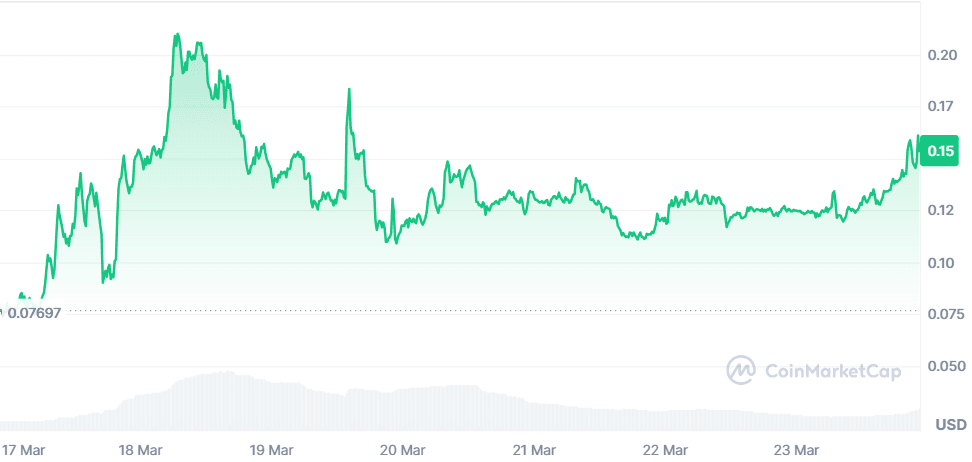
Task: Click the 0.12 price axis label
Action: point(942,210)
